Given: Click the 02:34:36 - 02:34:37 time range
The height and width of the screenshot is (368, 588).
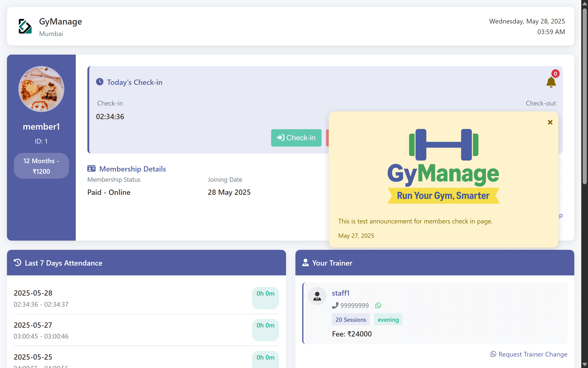Looking at the screenshot, I should point(41,304).
